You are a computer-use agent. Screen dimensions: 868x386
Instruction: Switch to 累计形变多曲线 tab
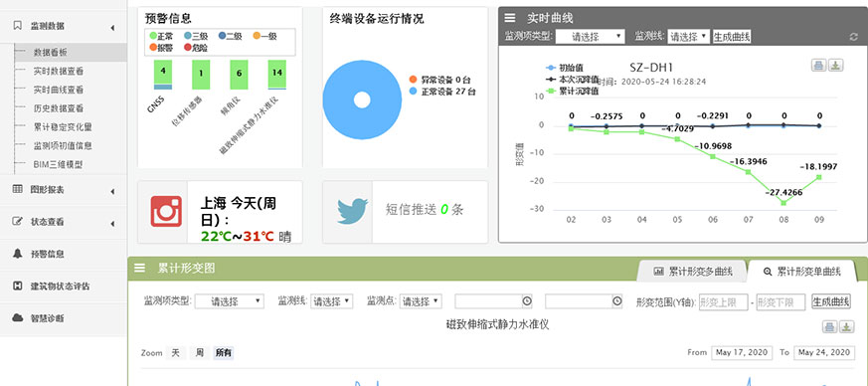(693, 272)
